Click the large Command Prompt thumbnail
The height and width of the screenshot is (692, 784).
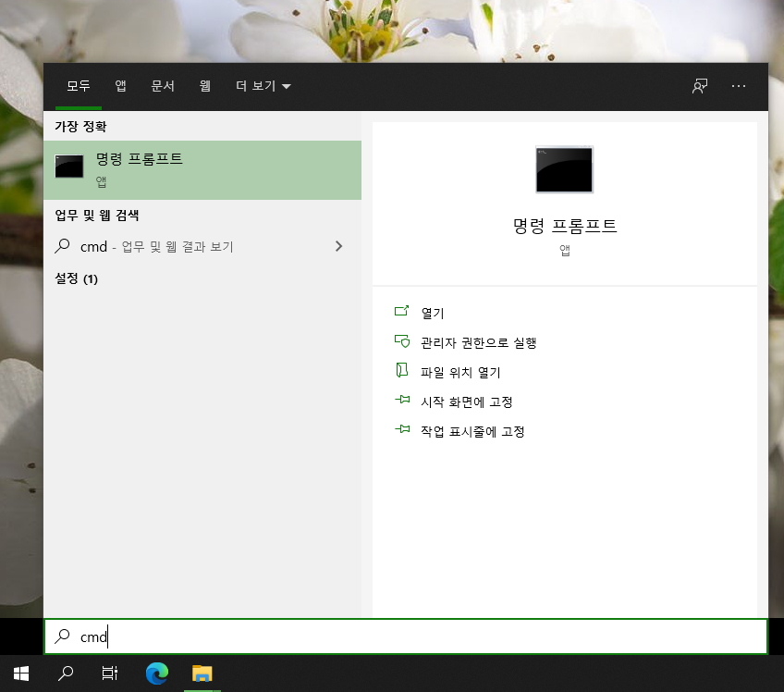point(565,169)
